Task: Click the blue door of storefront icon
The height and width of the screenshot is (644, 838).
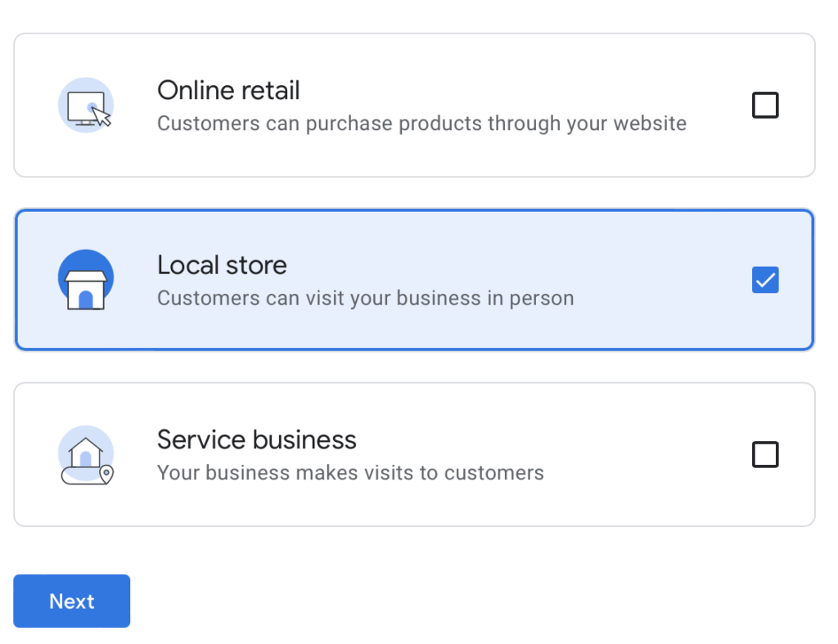Action: click(x=85, y=298)
